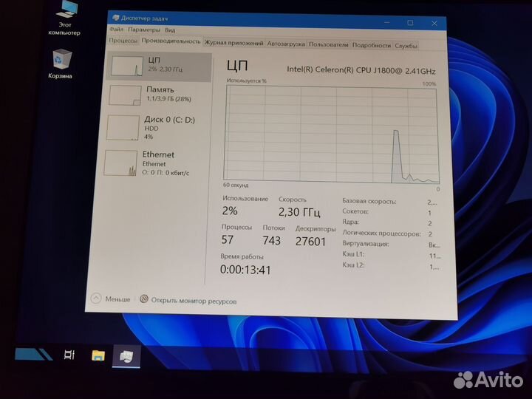Open File Explorer from the taskbar
Viewport: 532px width, 399px height.
[x=98, y=355]
